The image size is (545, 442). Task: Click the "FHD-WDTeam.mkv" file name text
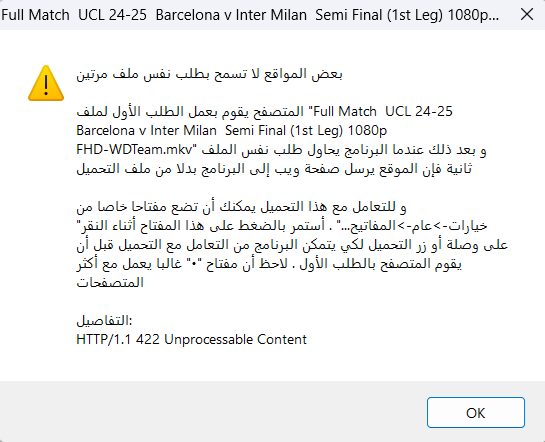134,149
